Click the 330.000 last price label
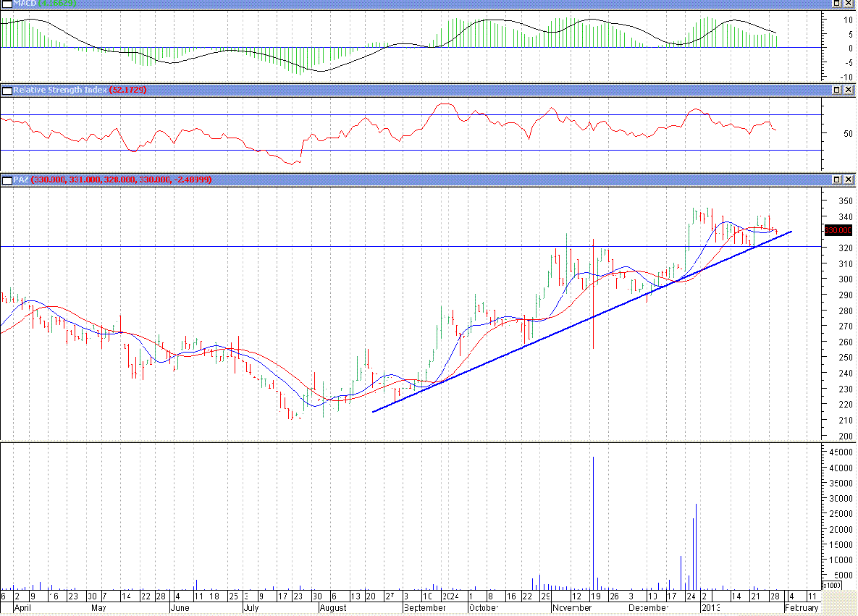 (x=838, y=230)
